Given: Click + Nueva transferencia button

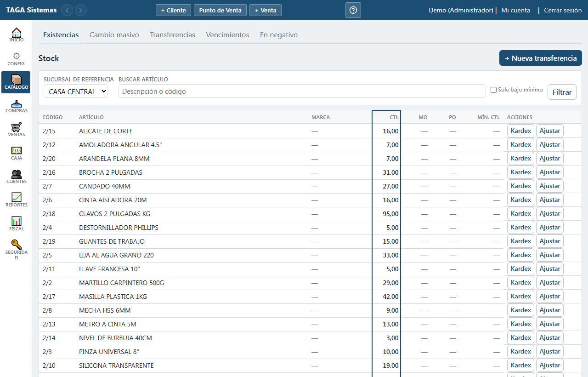Looking at the screenshot, I should click(541, 58).
